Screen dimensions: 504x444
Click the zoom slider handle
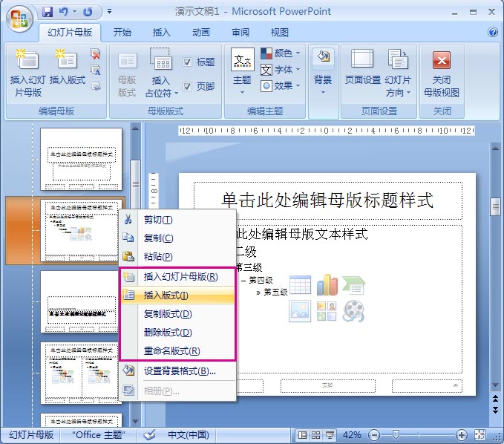pos(396,435)
